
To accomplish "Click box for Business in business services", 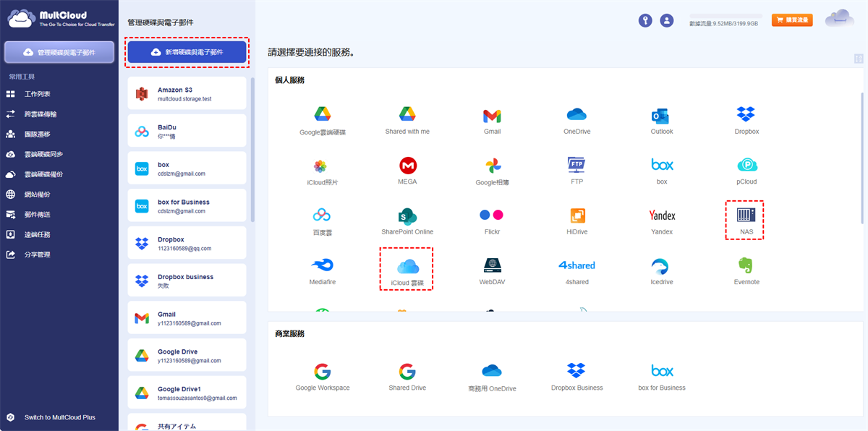I will pyautogui.click(x=661, y=371).
